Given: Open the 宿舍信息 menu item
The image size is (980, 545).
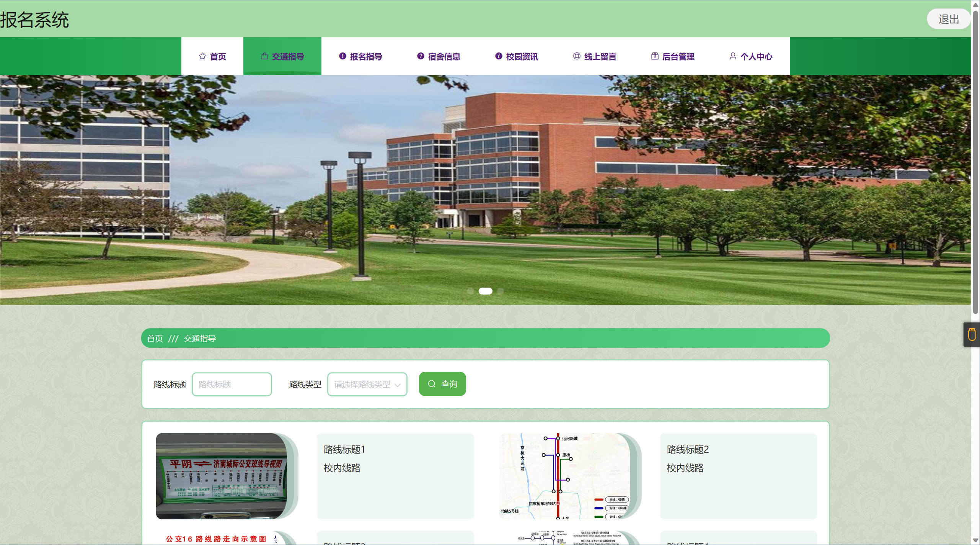Looking at the screenshot, I should [x=439, y=56].
